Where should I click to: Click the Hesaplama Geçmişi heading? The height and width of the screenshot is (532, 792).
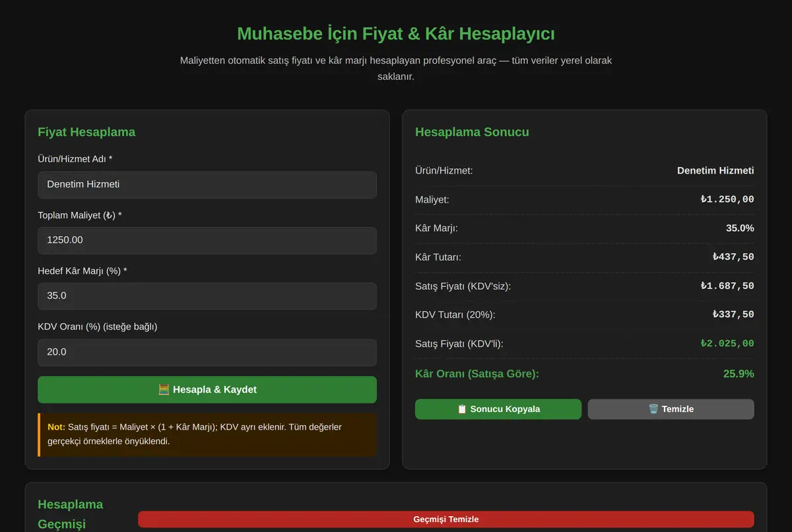pyautogui.click(x=71, y=514)
